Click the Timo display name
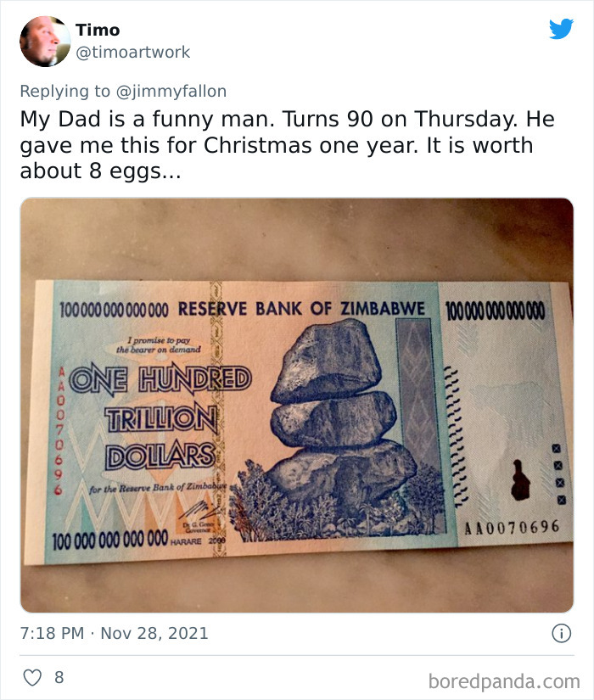Image resolution: width=594 pixels, height=700 pixels. coord(98,31)
